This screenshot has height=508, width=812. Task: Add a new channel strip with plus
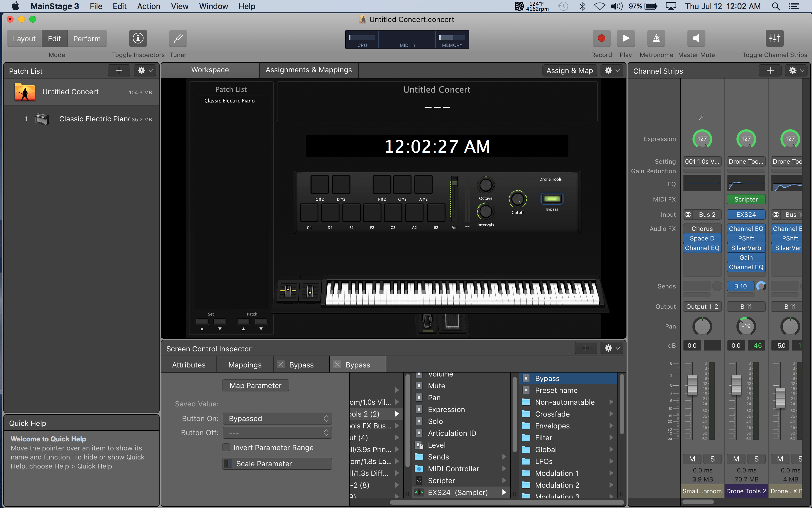tap(770, 71)
